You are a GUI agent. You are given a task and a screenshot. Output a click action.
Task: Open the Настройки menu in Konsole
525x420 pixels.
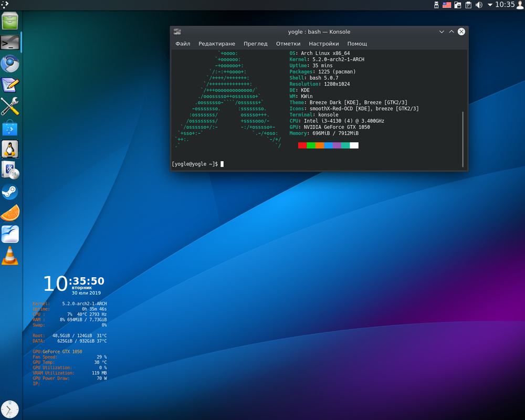click(x=324, y=44)
